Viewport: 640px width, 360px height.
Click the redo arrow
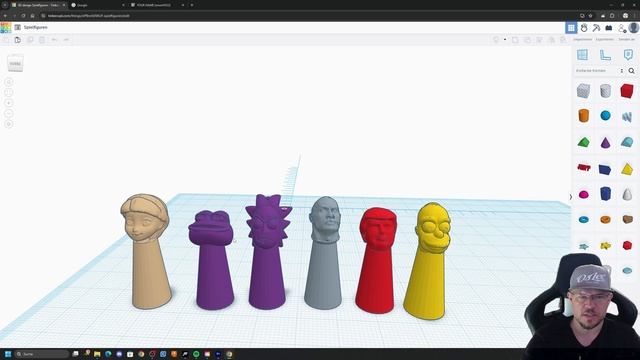click(x=66, y=40)
